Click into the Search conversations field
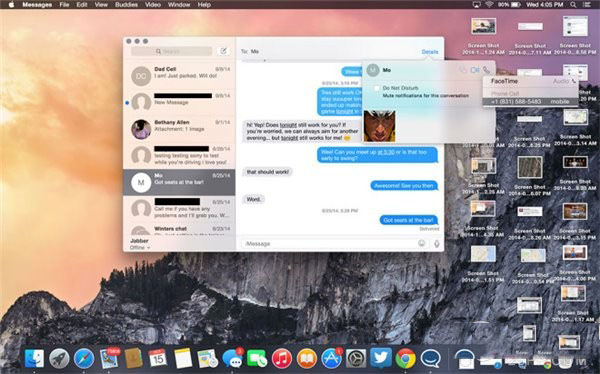This screenshot has width=600, height=374. tap(171, 51)
